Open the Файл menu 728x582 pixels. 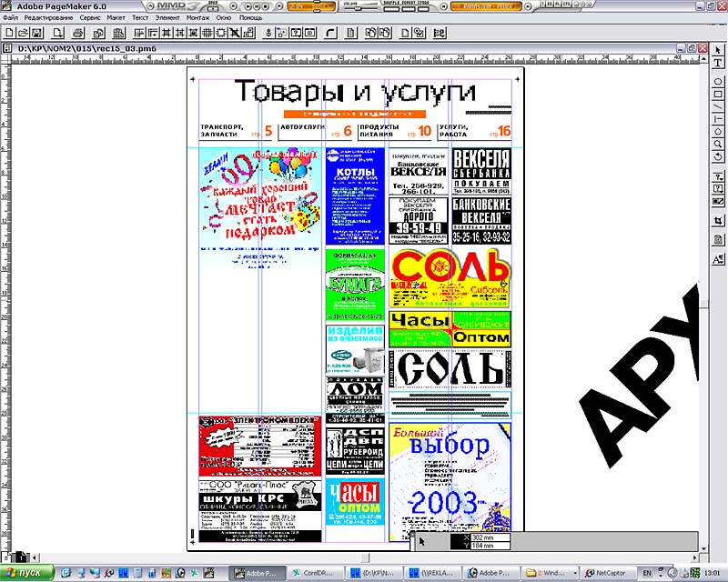point(10,17)
